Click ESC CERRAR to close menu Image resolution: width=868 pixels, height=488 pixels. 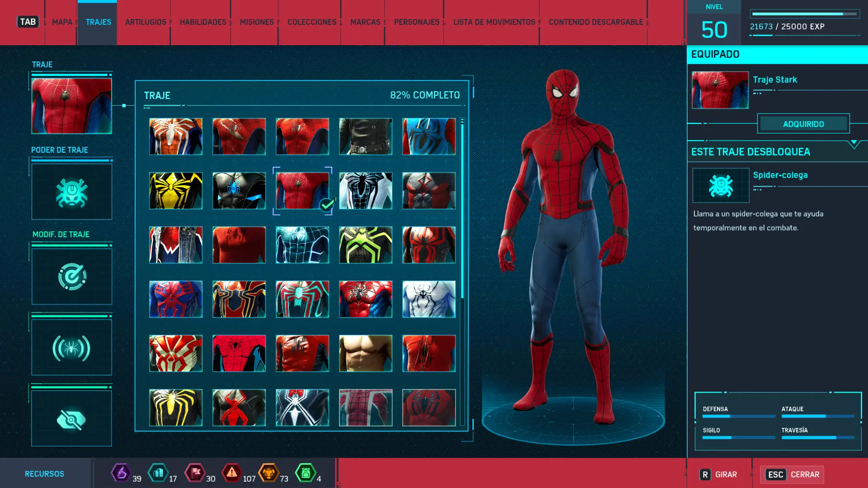pyautogui.click(x=792, y=474)
